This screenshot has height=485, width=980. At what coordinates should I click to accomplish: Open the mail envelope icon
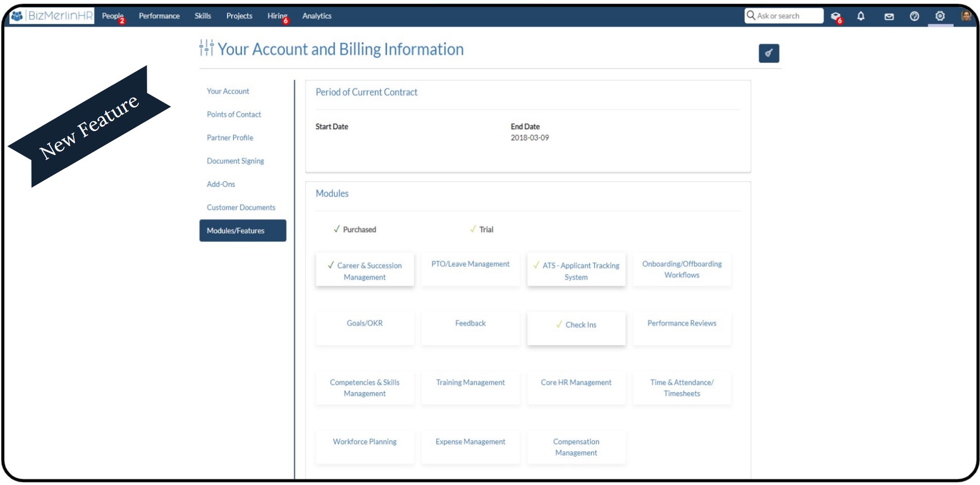coord(889,17)
